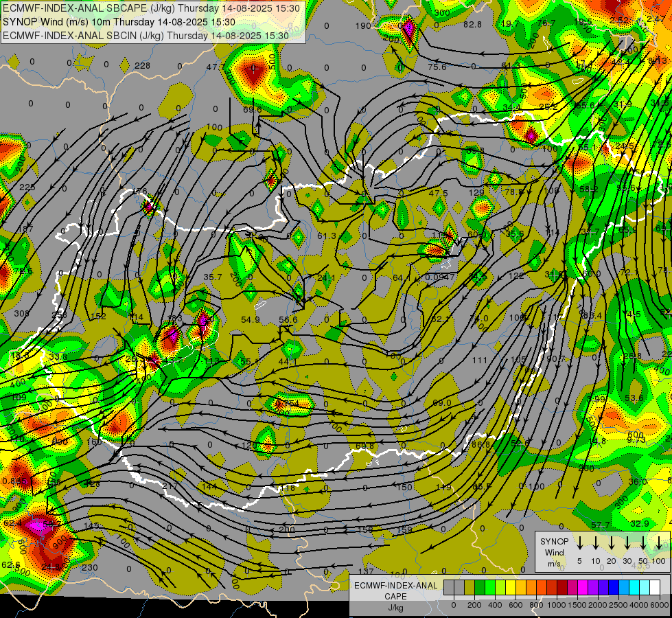The image size is (672, 618).
Task: Click the 'ECMWF-INDEX-ANAL SBCIN' title line
Action: 146,36
